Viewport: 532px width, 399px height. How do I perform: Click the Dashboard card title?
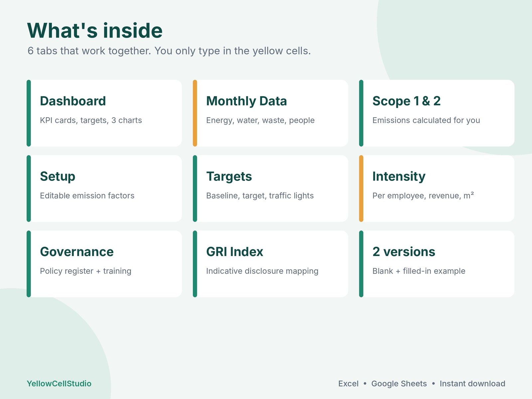[73, 101]
